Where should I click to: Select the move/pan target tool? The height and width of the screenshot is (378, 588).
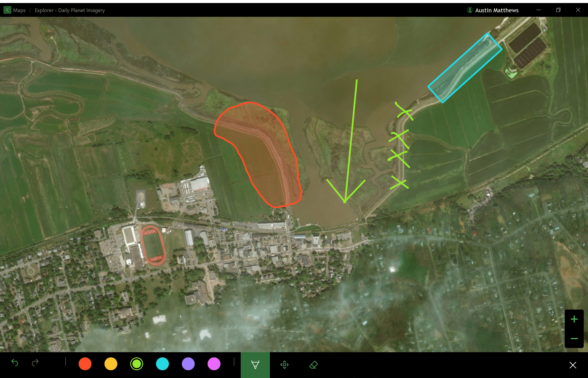pos(284,364)
